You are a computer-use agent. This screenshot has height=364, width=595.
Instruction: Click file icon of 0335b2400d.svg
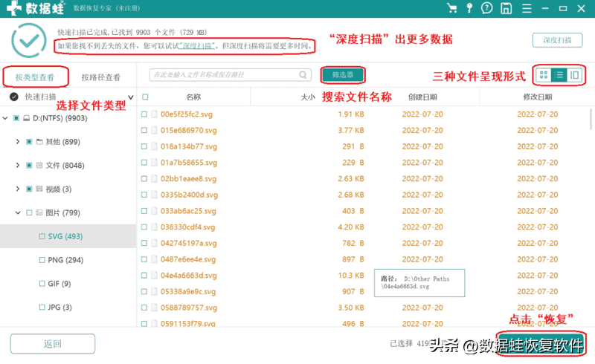tap(154, 195)
